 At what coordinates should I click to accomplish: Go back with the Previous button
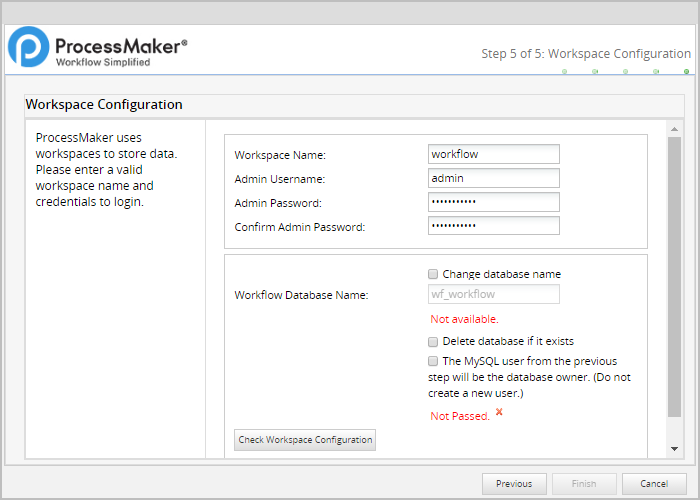click(514, 484)
